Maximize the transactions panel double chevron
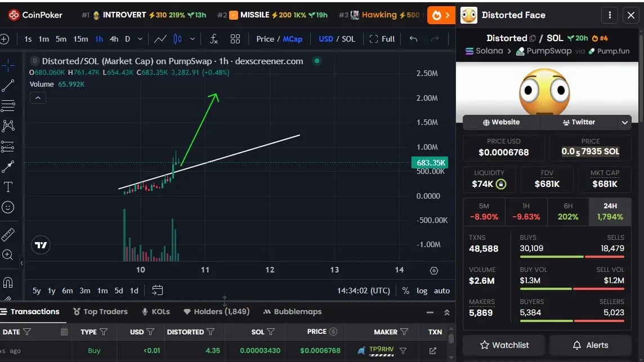 [x=447, y=312]
